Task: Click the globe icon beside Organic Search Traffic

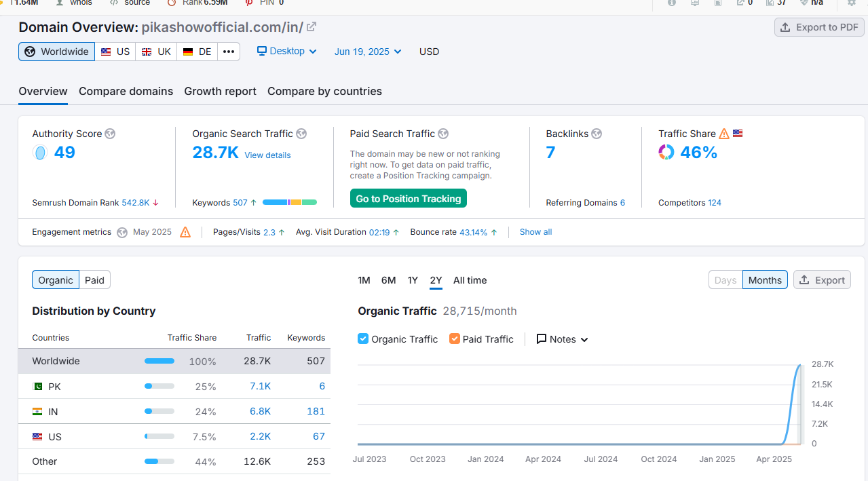Action: (x=301, y=134)
